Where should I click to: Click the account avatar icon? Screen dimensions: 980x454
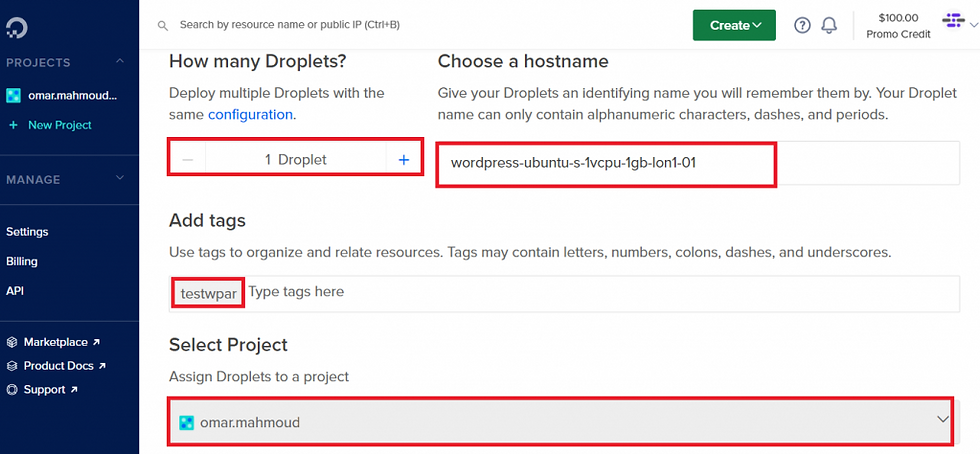pos(953,22)
